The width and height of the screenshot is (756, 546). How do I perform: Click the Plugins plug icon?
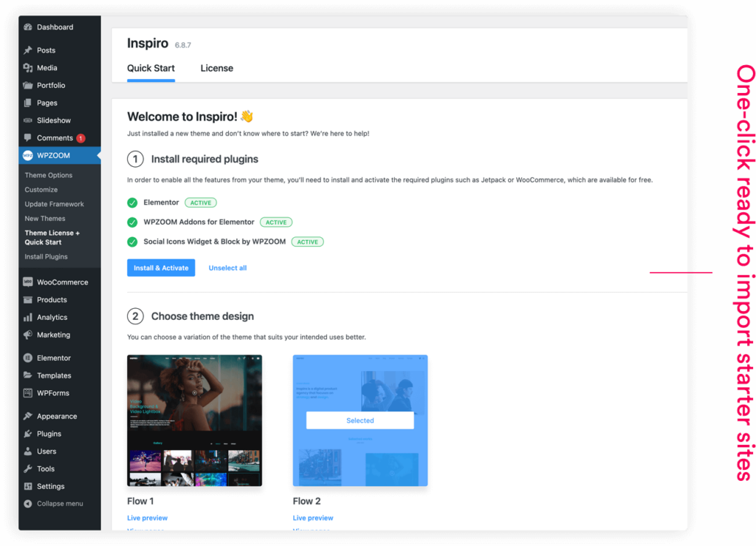point(28,434)
